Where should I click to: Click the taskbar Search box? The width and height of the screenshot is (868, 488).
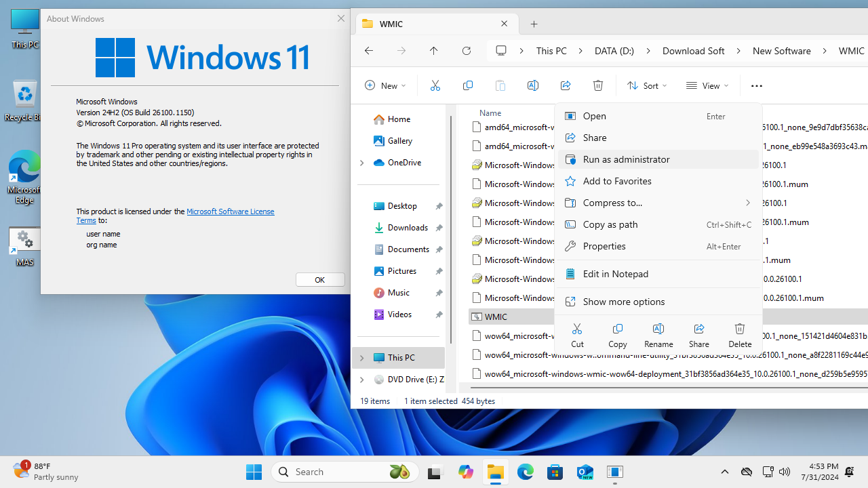pos(345,472)
